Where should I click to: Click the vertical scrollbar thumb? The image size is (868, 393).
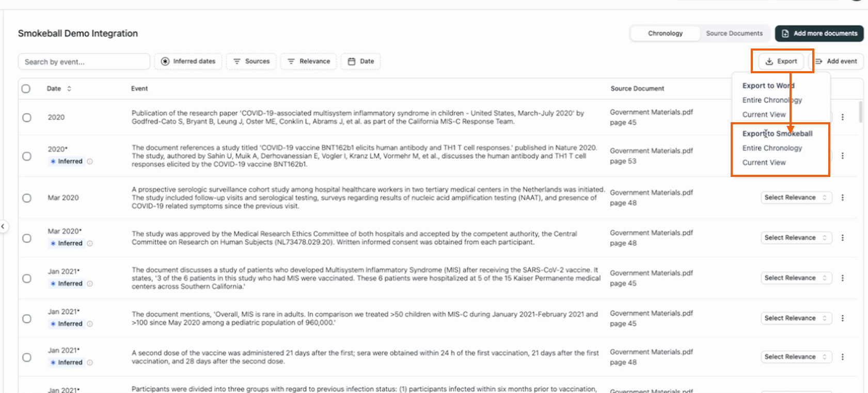[x=860, y=112]
